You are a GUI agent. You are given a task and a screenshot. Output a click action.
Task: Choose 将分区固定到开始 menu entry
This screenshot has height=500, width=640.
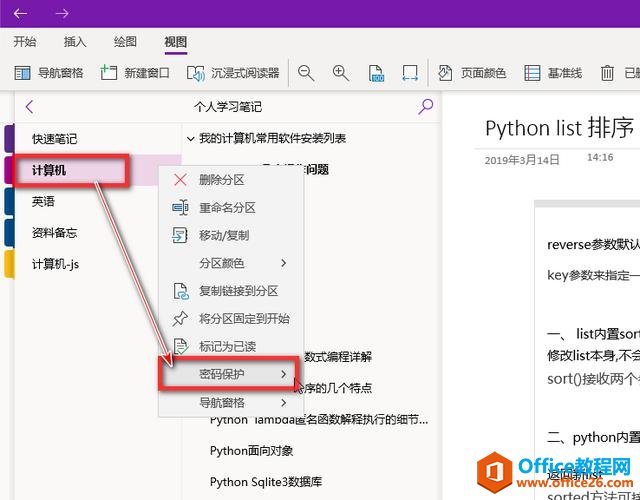(231, 319)
